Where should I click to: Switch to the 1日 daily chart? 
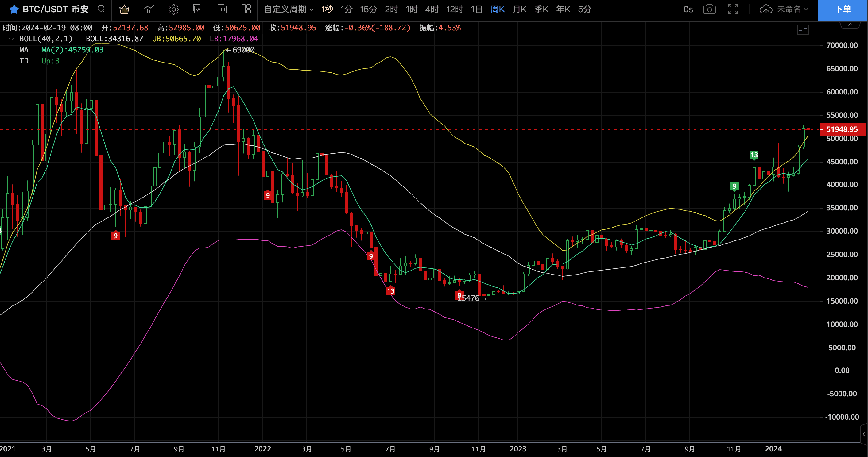[476, 10]
